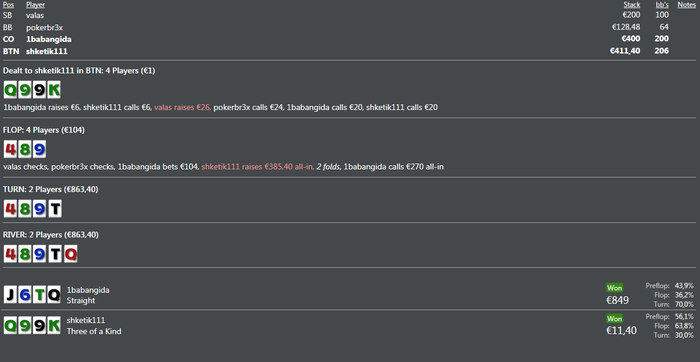Viewport: 700px width, 362px height.
Task: Click the red Q card on the river
Action: 71,254
